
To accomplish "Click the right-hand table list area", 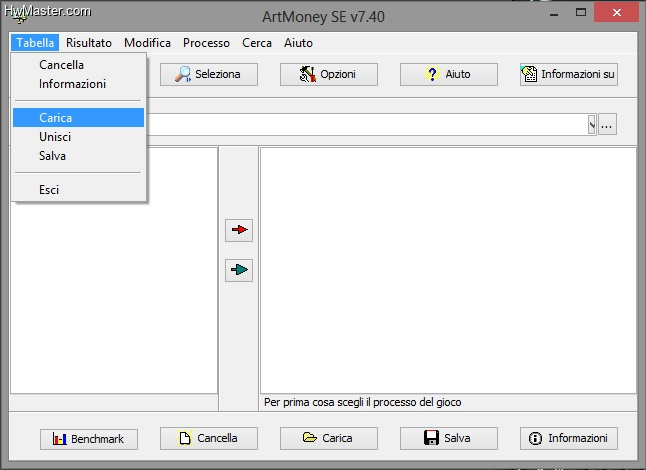I will (x=448, y=270).
